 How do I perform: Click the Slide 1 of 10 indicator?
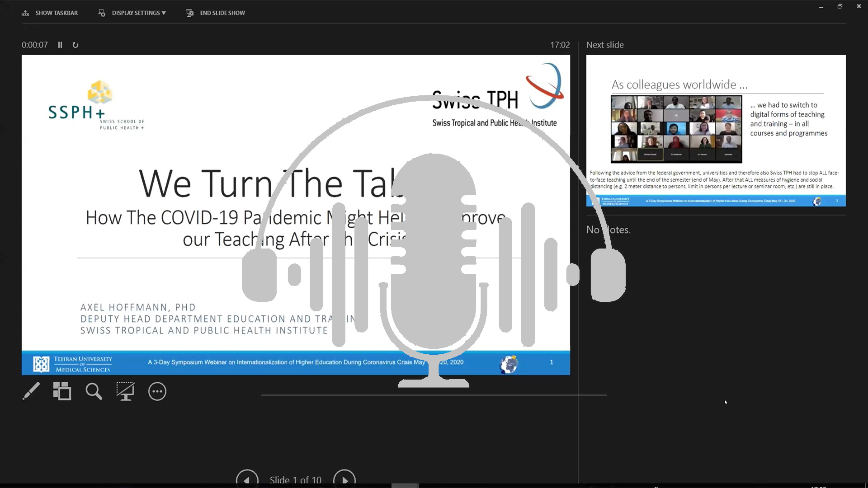pyautogui.click(x=295, y=480)
